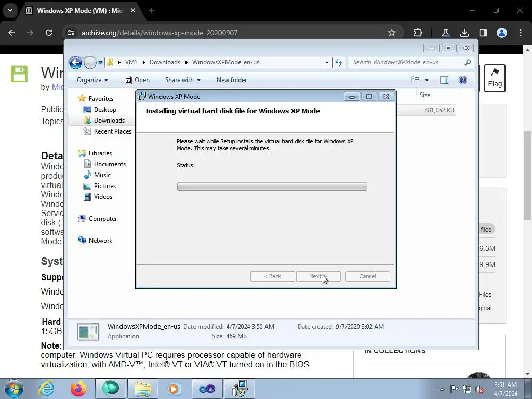The image size is (532, 399).
Task: Toggle the preview pane button
Action: point(444,80)
